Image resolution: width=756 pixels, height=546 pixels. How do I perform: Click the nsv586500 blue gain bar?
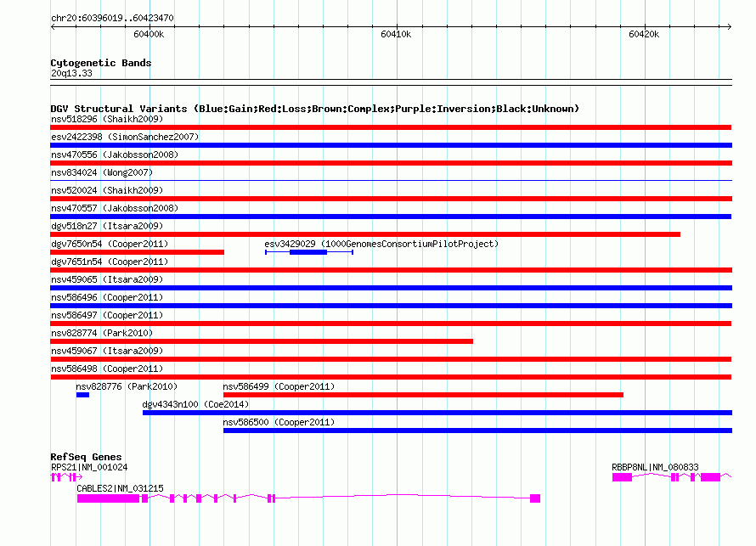(477, 431)
